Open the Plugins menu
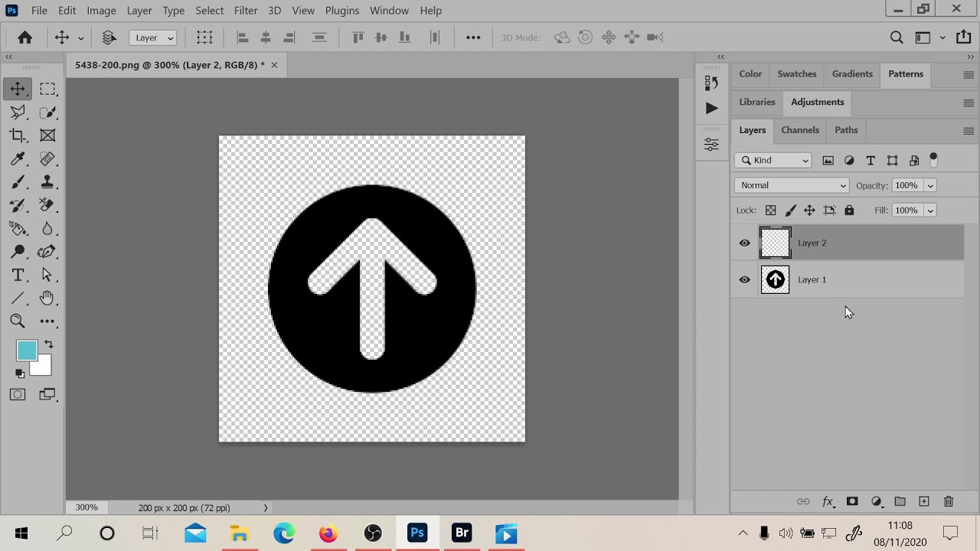This screenshot has height=551, width=980. coord(342,11)
